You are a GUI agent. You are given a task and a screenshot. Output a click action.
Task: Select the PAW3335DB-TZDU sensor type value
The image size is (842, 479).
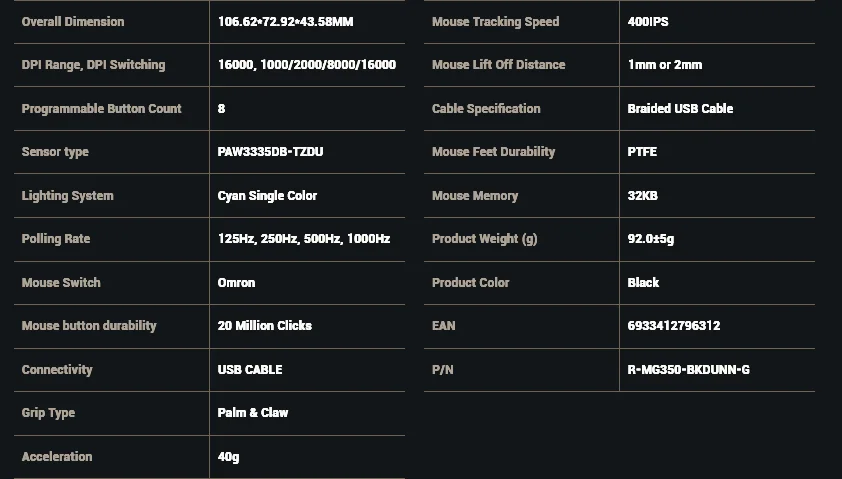pos(270,152)
